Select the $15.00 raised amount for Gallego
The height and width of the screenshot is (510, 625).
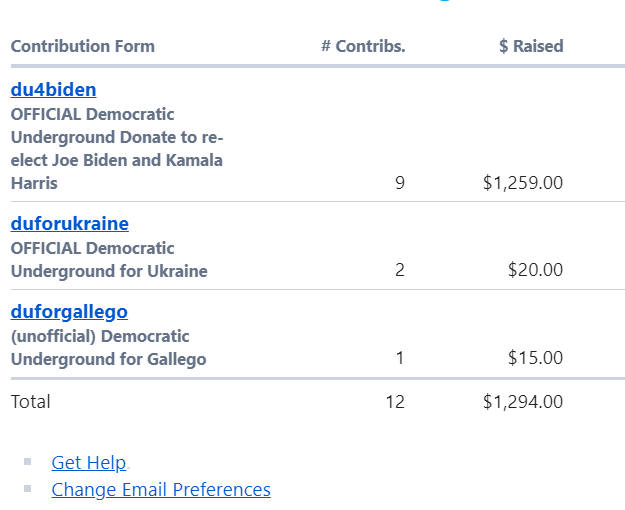[x=535, y=358]
